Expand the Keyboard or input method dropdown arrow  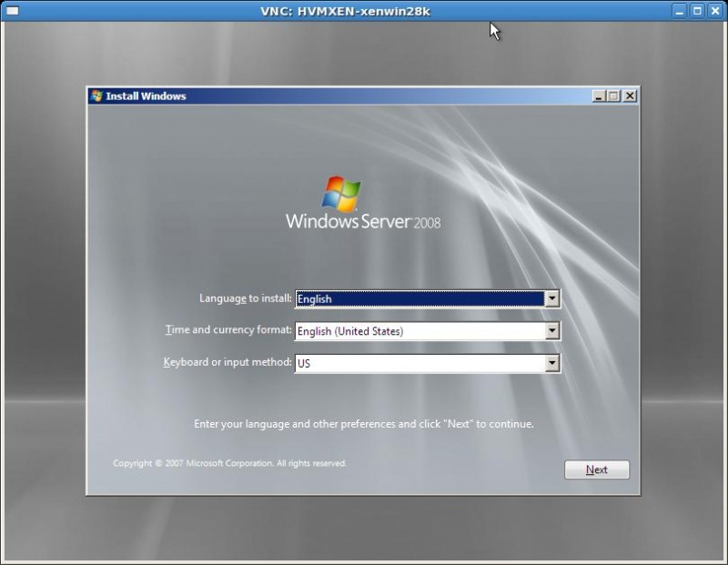tap(551, 363)
